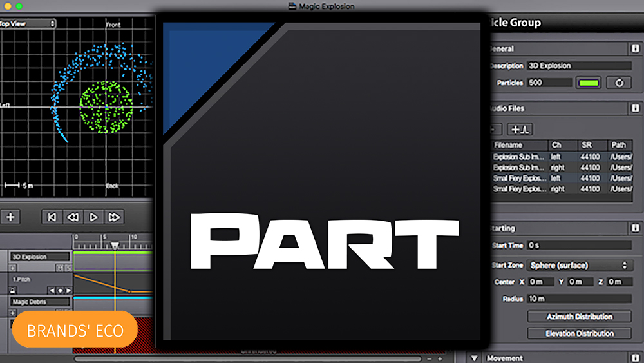Click the plus button beside transport controls

[10, 217]
